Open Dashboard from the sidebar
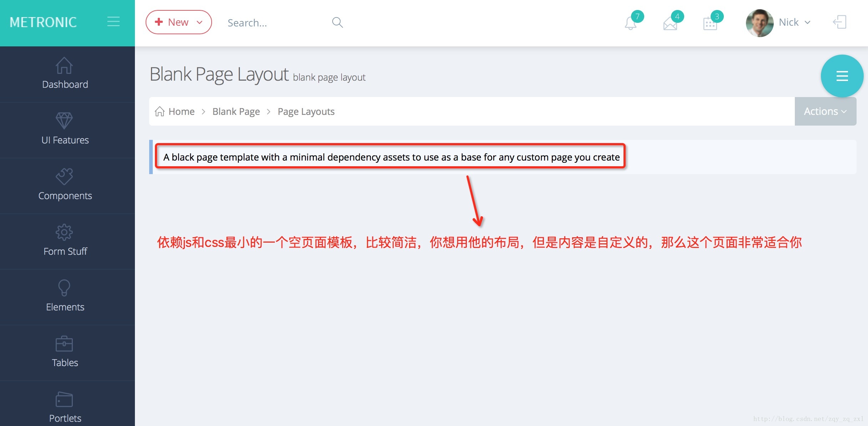Screen dimensions: 868x426 coord(65,73)
